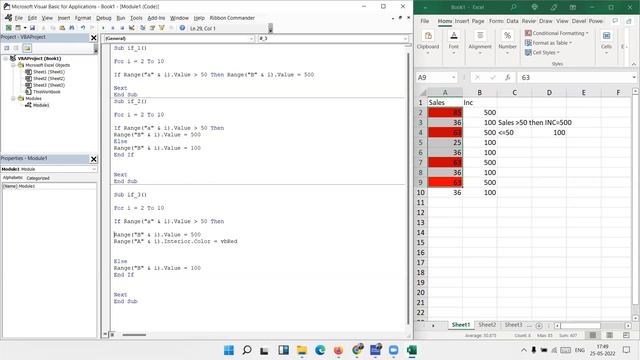Collapse the Excel ribbon with the chevron
Image resolution: width=640 pixels, height=360 pixels.
(x=633, y=64)
